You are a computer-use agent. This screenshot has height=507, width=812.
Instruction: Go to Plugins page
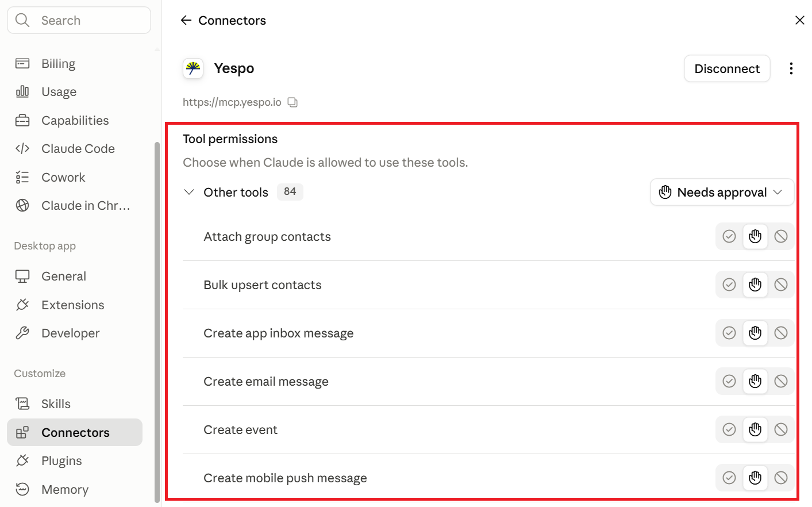click(x=75, y=460)
